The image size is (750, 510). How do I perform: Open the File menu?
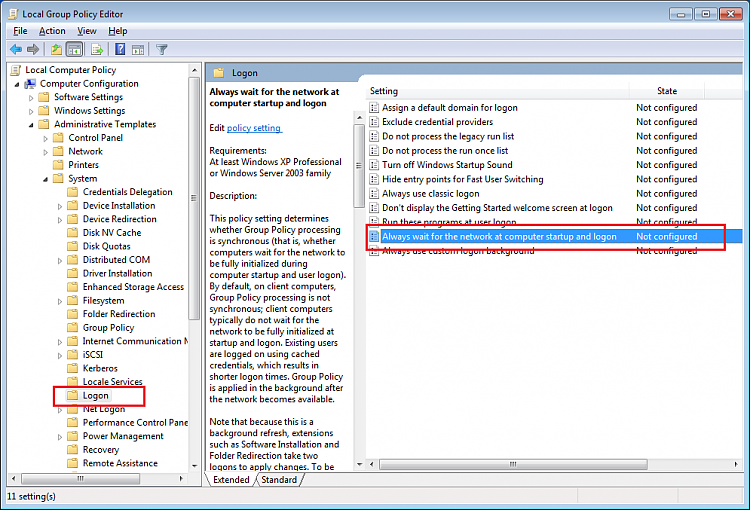pyautogui.click(x=20, y=31)
